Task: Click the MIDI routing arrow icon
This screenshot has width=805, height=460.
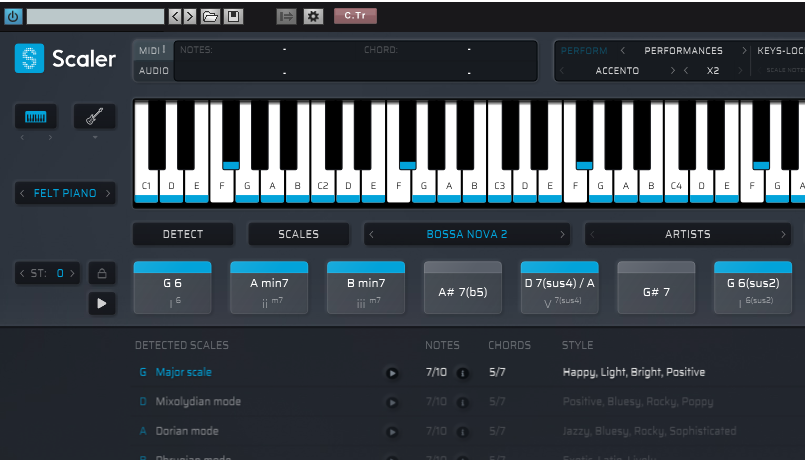Action: (x=286, y=16)
